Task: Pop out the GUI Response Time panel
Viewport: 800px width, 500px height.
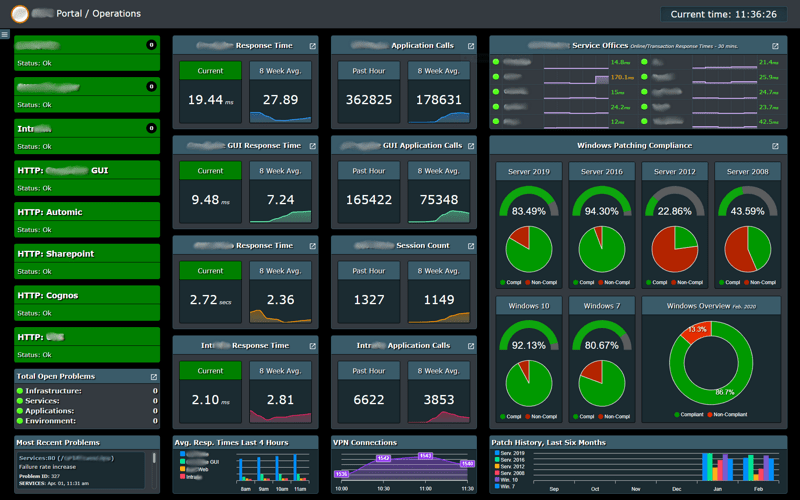Action: tap(313, 146)
